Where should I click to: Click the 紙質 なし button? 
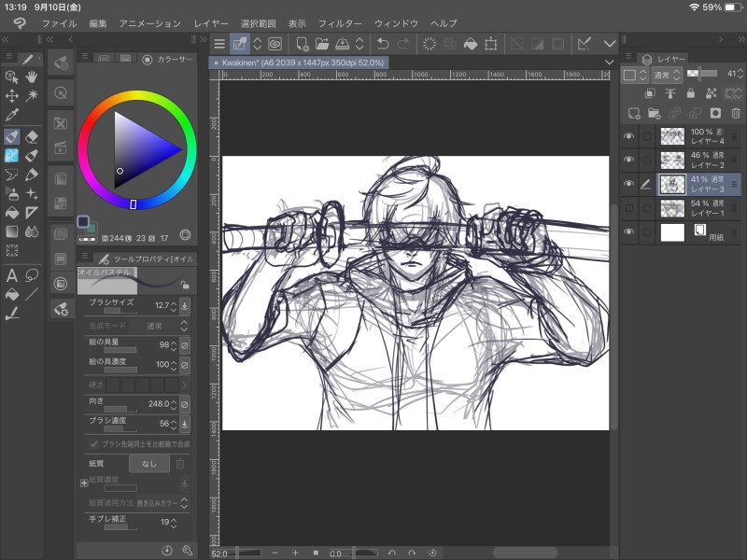click(149, 463)
